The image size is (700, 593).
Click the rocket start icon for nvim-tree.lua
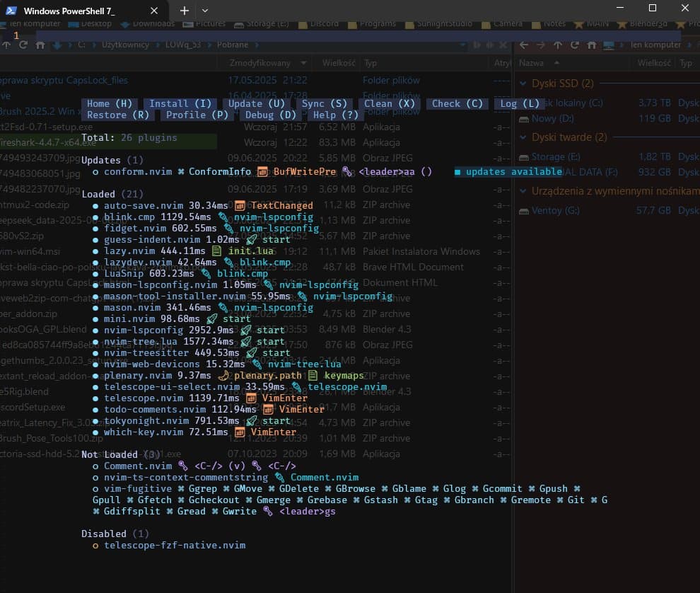click(x=245, y=341)
